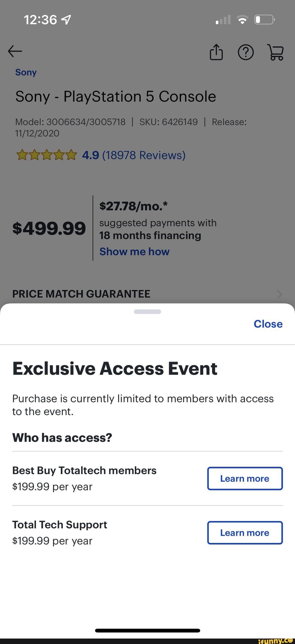Image resolution: width=295 pixels, height=644 pixels.
Task: Grab the bottom sheet drag handle
Action: [147, 312]
